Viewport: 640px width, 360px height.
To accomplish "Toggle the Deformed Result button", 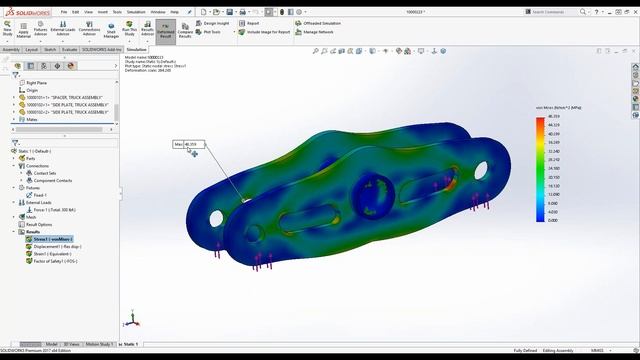I will [166, 31].
